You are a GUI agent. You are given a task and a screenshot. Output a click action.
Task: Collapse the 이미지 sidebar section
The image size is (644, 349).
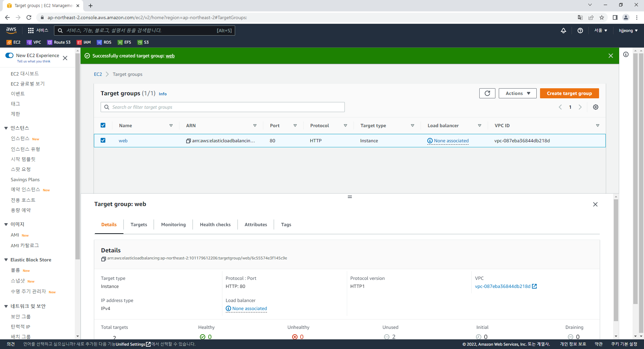pyautogui.click(x=6, y=225)
